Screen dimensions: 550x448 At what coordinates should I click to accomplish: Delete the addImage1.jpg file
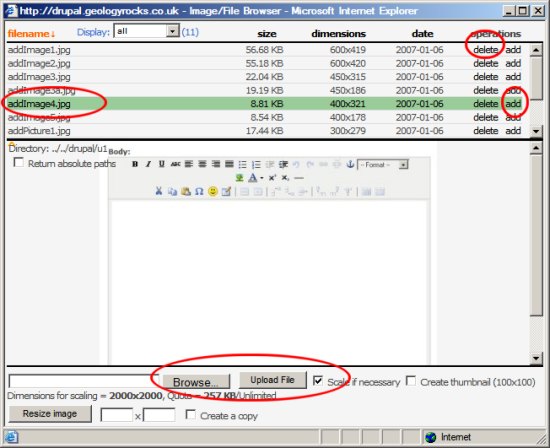(x=485, y=50)
